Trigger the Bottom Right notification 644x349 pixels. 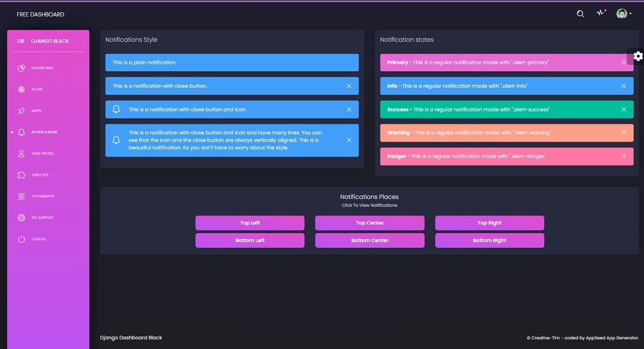click(x=489, y=240)
